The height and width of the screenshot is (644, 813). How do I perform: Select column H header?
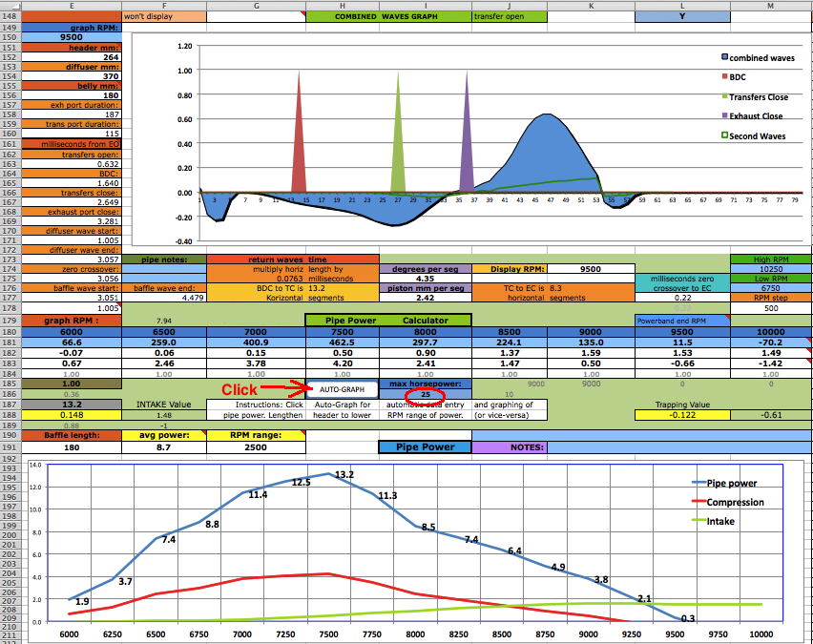pyautogui.click(x=342, y=5)
